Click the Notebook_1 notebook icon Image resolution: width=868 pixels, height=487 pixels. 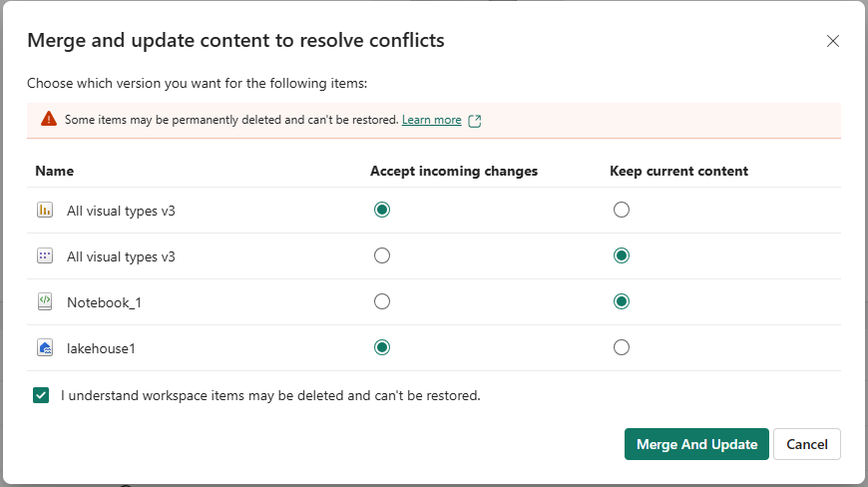(44, 301)
